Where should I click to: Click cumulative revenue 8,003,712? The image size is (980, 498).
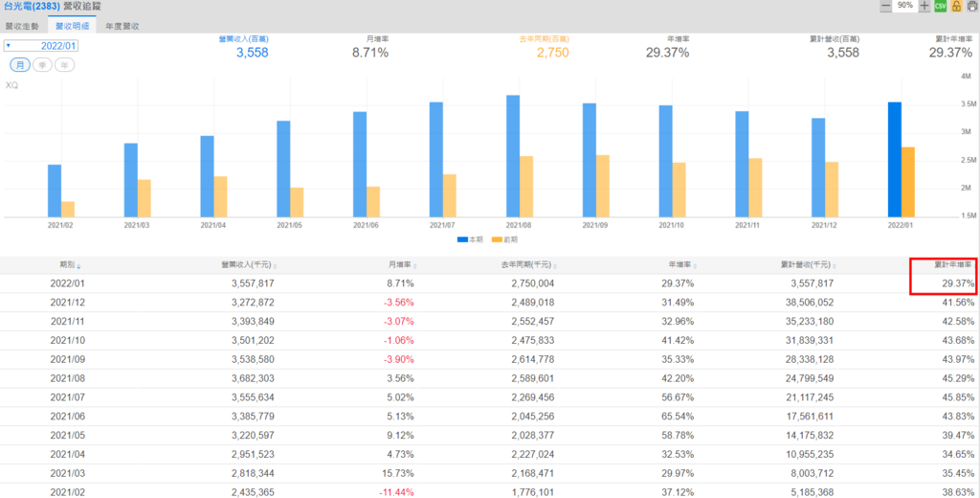point(811,473)
